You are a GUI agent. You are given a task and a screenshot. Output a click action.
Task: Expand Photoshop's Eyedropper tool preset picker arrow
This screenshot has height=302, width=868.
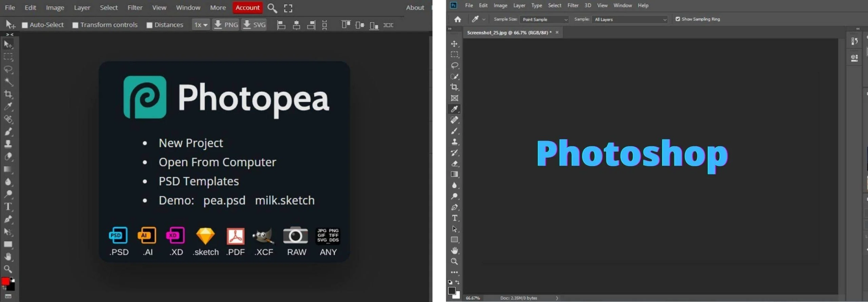coord(484,19)
